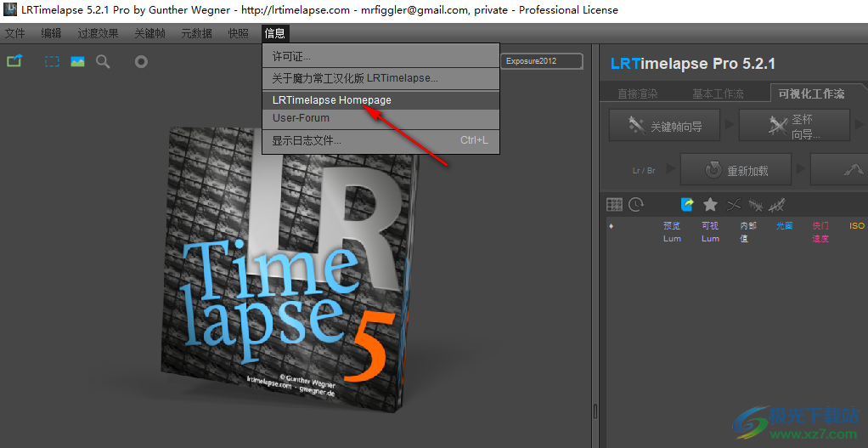Click the 重新加载 button
This screenshot has height=448, width=868.
tap(736, 170)
